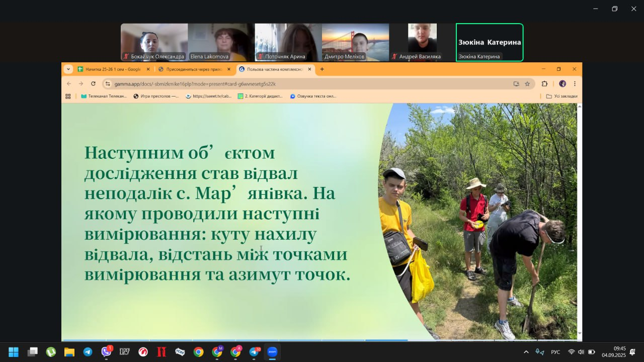Toggle the РУС input language indicator
Screen dimensions: 644x362
555,352
